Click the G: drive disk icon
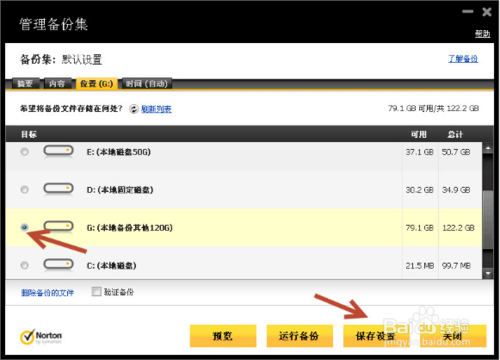The image size is (500, 360). pyautogui.click(x=58, y=227)
